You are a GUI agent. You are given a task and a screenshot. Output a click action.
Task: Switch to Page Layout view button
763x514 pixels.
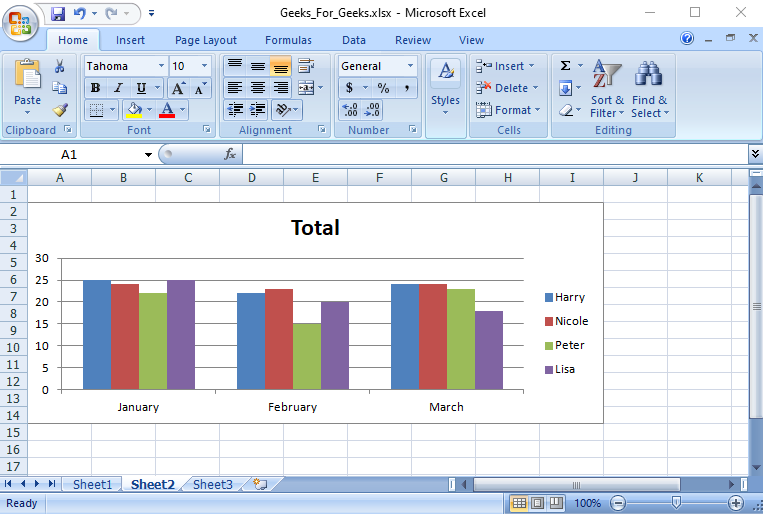pos(537,503)
